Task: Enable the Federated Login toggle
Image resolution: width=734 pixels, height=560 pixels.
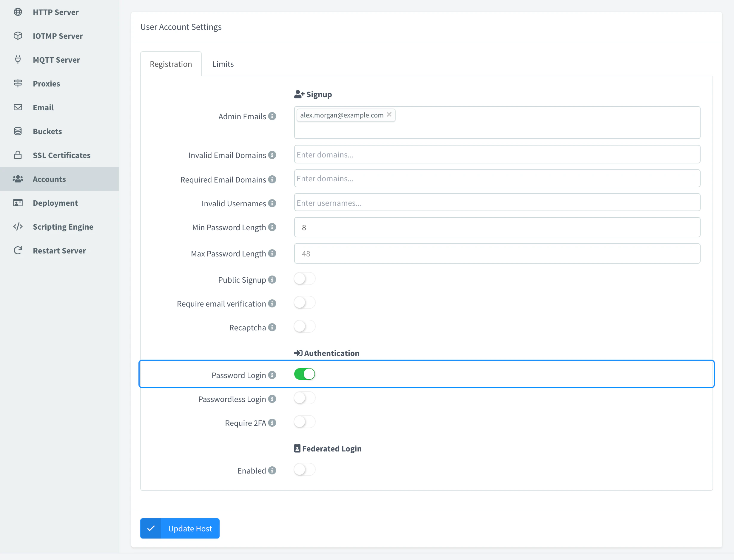Action: pos(304,470)
